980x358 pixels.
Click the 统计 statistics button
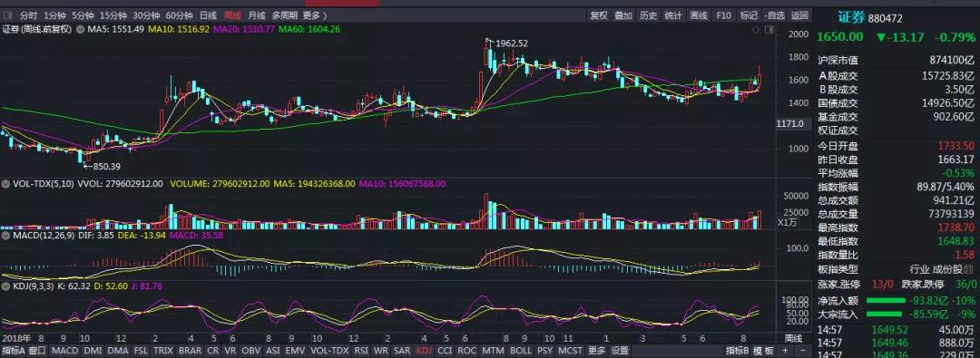click(673, 15)
